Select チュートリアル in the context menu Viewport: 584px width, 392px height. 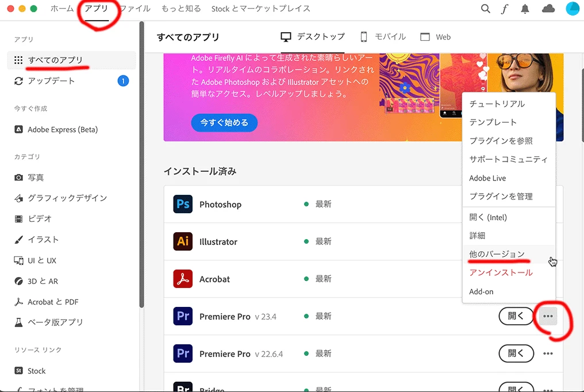click(509, 104)
